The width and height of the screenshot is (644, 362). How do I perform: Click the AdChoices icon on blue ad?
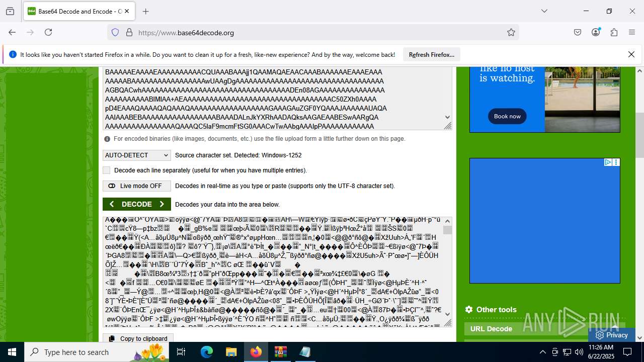(x=608, y=162)
